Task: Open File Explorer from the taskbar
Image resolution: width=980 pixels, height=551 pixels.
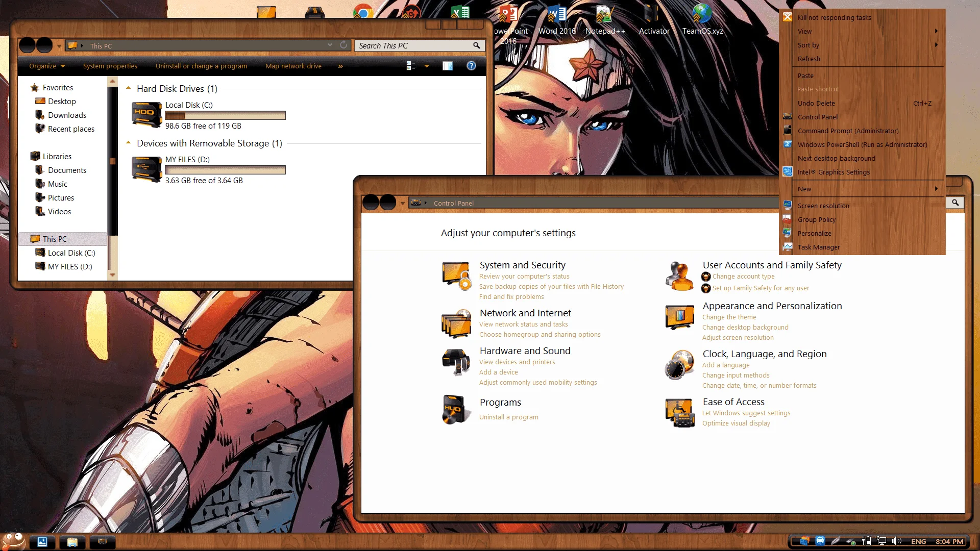Action: (72, 542)
